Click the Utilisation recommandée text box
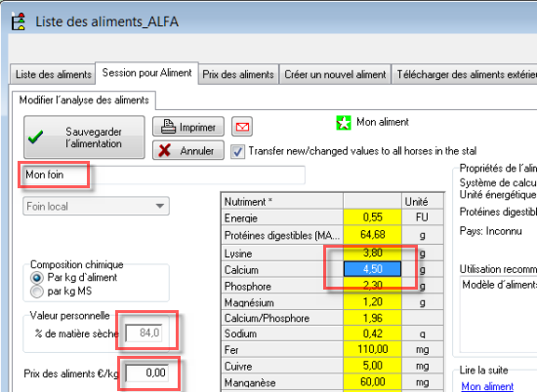 pos(498,315)
